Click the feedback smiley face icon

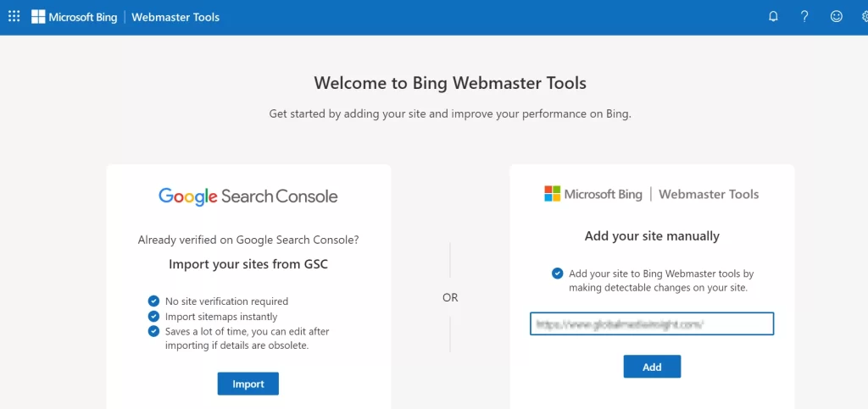point(837,16)
